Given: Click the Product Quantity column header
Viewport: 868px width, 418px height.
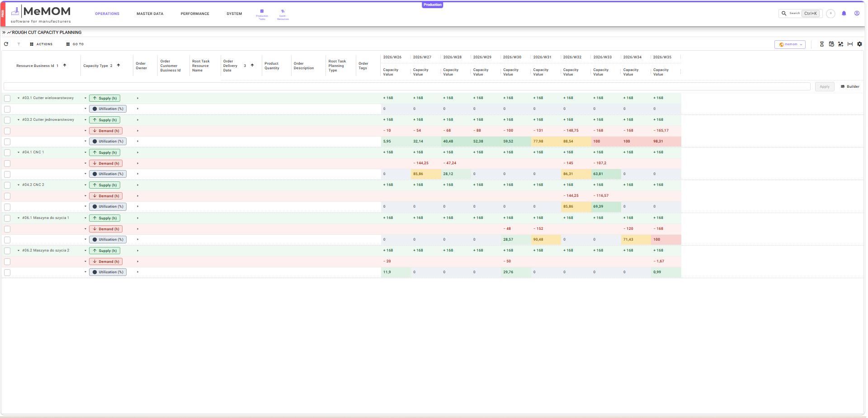Looking at the screenshot, I should click(x=272, y=66).
